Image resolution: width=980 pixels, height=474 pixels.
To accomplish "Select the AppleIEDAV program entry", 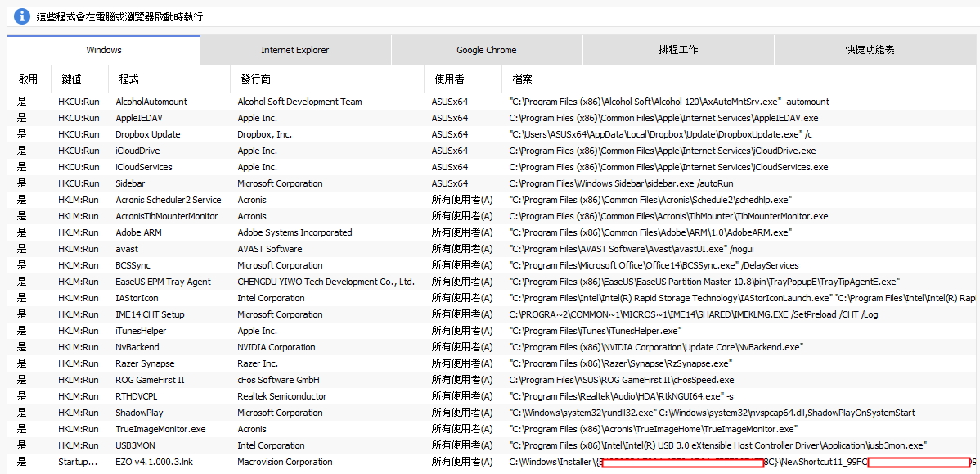I will [139, 118].
